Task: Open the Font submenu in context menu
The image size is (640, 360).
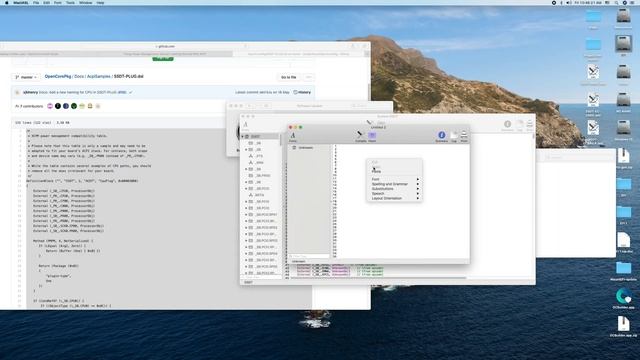Action: tap(394, 179)
